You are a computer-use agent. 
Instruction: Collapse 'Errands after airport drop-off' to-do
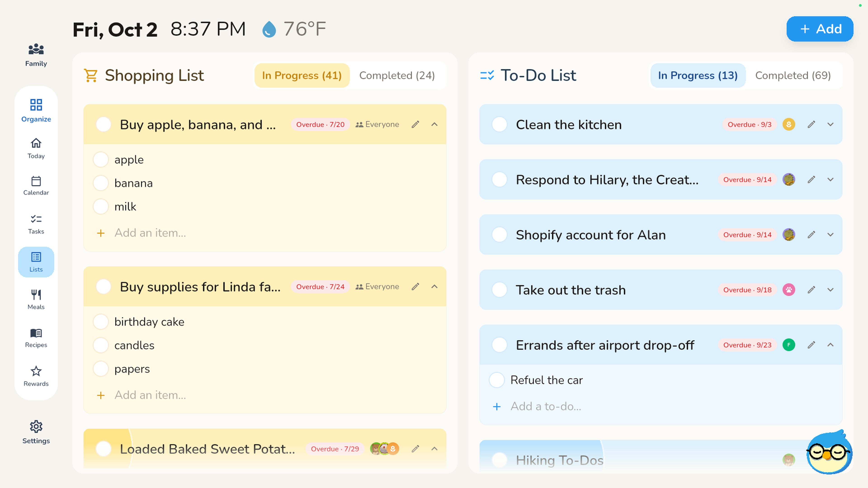pos(830,345)
